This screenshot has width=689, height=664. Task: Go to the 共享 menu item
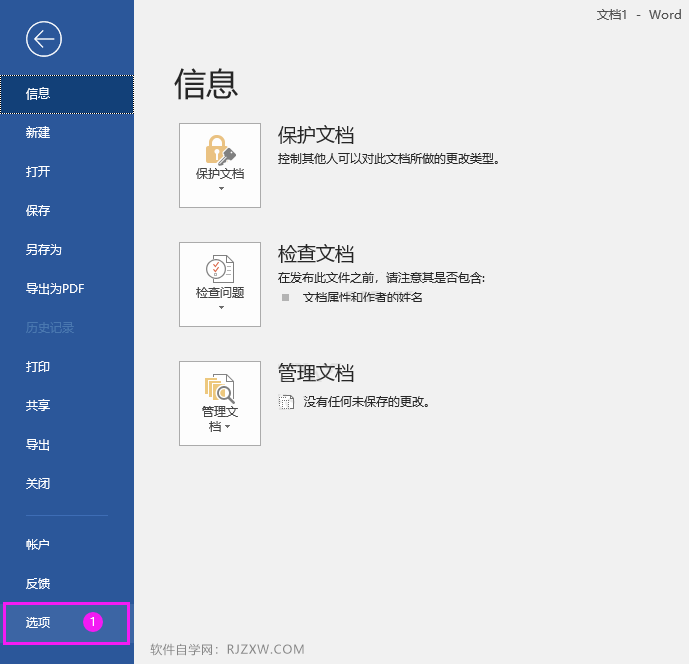[67, 406]
